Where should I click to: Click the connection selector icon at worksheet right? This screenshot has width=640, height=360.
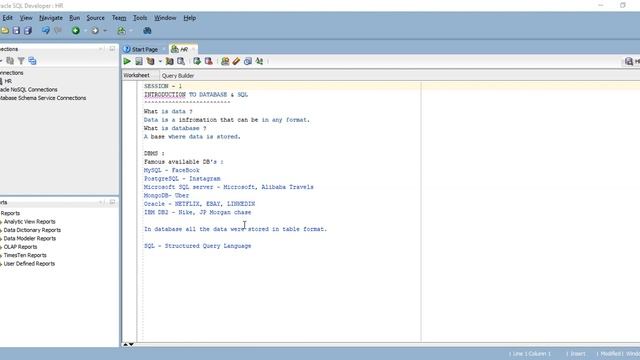pos(629,61)
